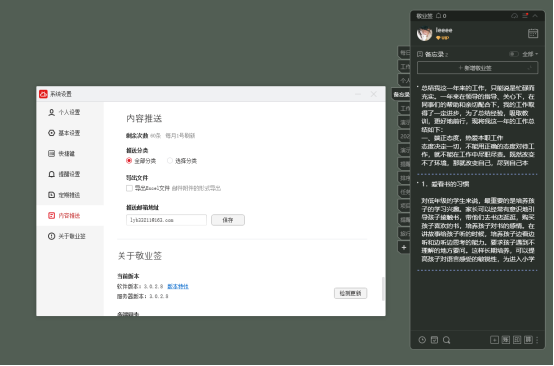Click the 保存 button beside email field
The width and height of the screenshot is (554, 366).
point(228,220)
